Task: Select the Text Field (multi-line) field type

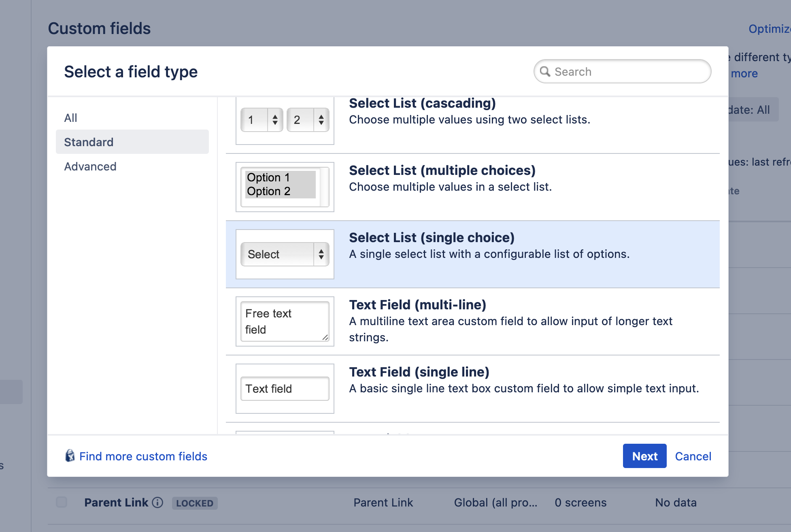Action: [472, 321]
